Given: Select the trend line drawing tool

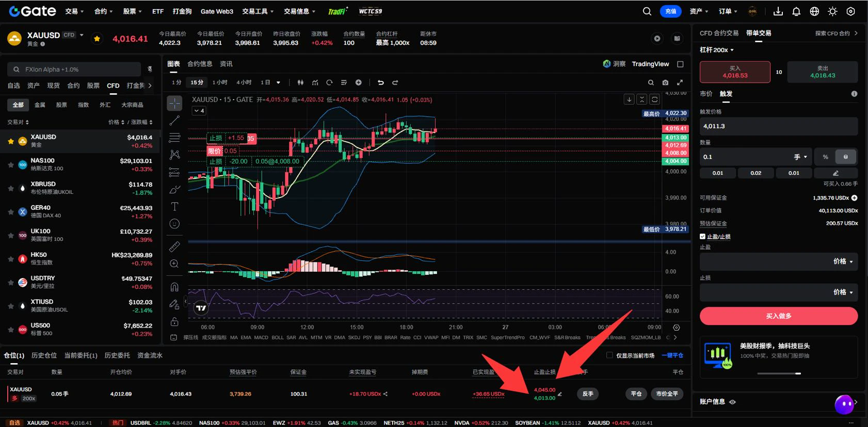Looking at the screenshot, I should tap(174, 121).
